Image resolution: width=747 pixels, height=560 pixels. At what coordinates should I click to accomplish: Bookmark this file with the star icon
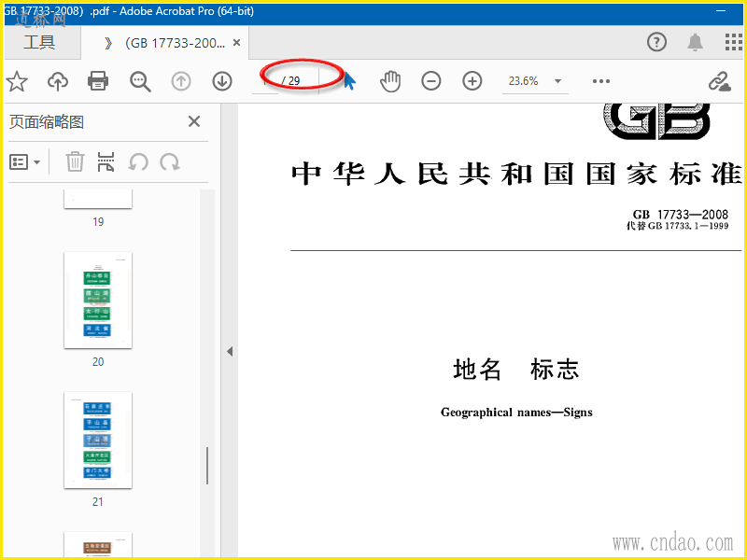tap(17, 81)
